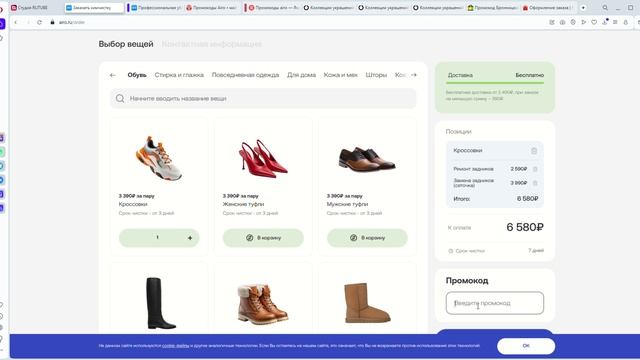
Task: Switch to the Для дома category
Action: [302, 75]
